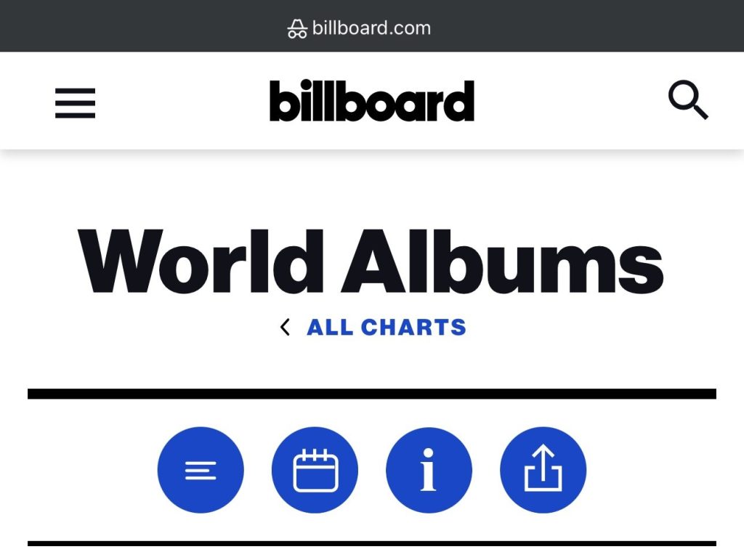Viewport: 744px width, 560px height.
Task: Click the search magnifying glass icon
Action: pos(688,100)
